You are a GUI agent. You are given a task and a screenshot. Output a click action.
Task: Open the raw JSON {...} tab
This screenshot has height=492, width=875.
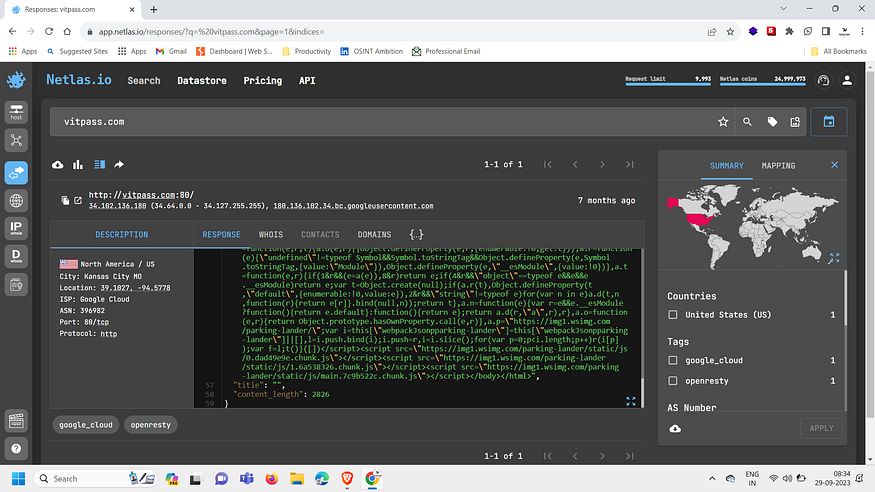(x=416, y=234)
